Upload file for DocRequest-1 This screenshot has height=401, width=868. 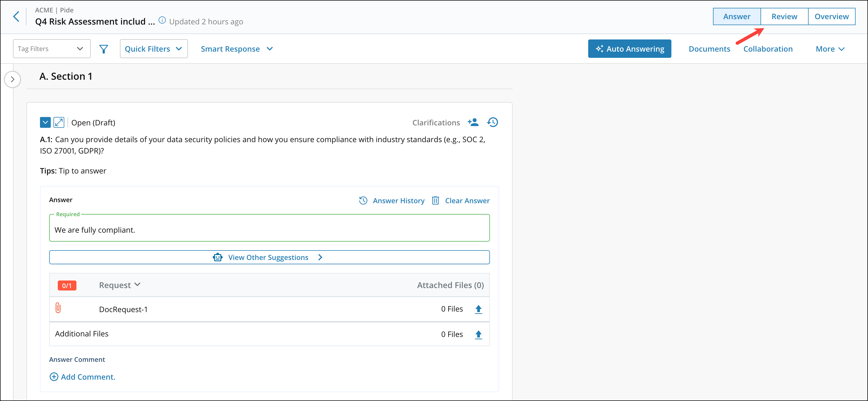[x=478, y=309]
